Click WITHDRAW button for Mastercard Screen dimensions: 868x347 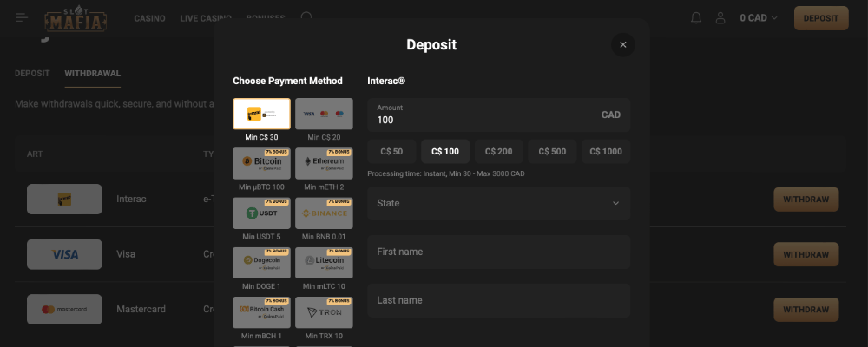click(x=806, y=310)
